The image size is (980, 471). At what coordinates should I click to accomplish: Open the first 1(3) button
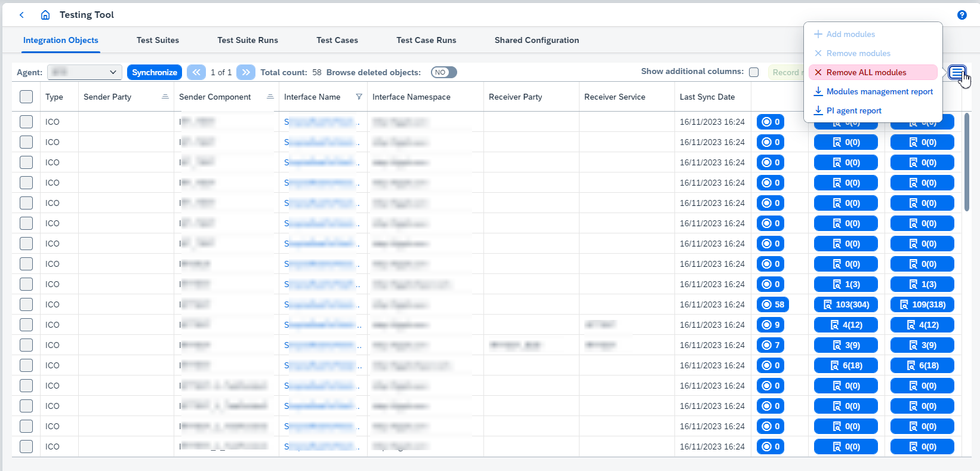click(x=846, y=284)
